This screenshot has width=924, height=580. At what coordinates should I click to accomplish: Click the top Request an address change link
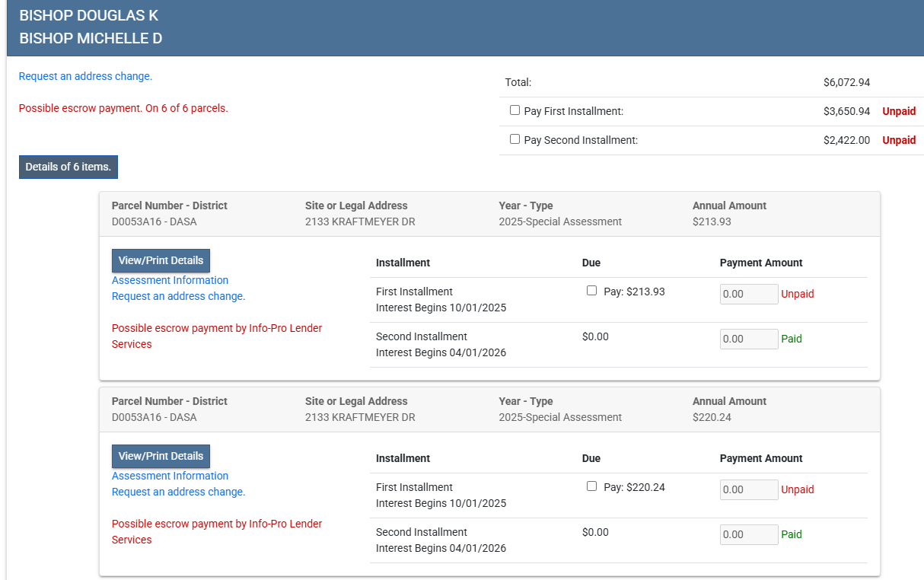(x=85, y=76)
